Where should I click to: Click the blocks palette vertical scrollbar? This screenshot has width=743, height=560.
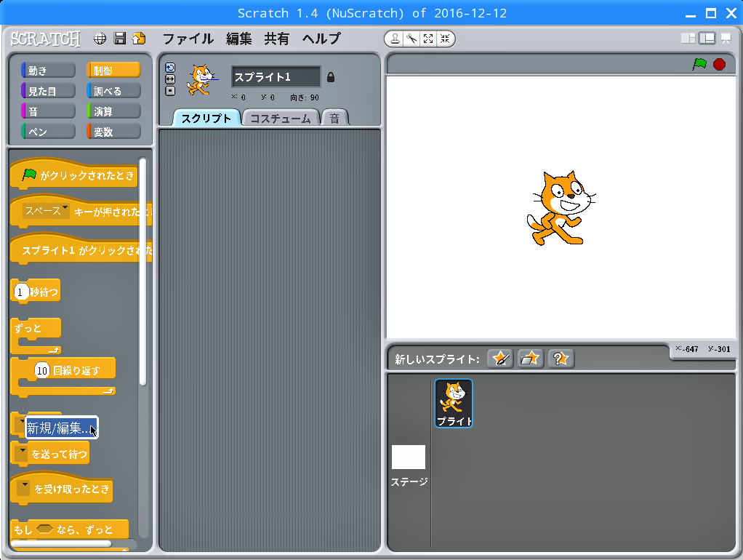[142, 272]
